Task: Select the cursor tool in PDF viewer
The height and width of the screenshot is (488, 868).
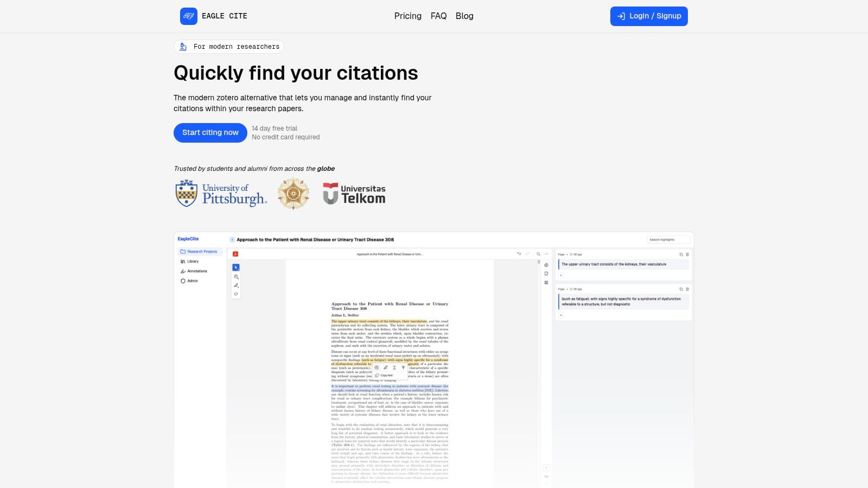Action: click(x=236, y=267)
